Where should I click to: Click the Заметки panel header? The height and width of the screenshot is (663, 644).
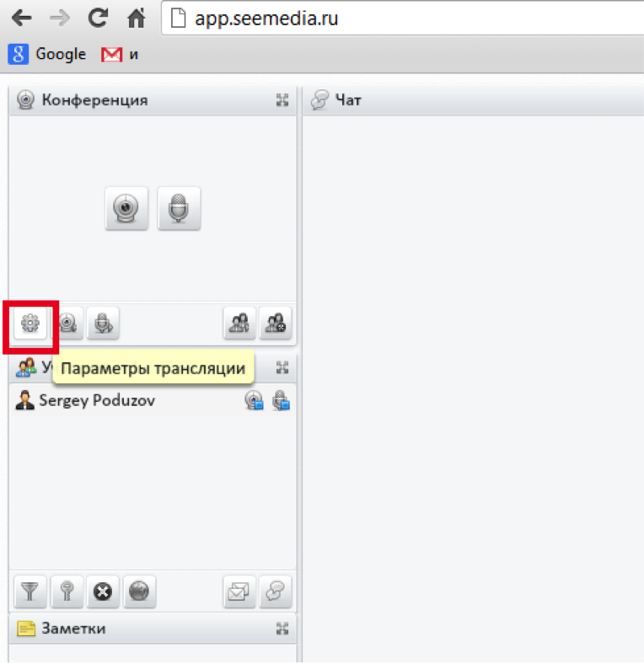(153, 628)
